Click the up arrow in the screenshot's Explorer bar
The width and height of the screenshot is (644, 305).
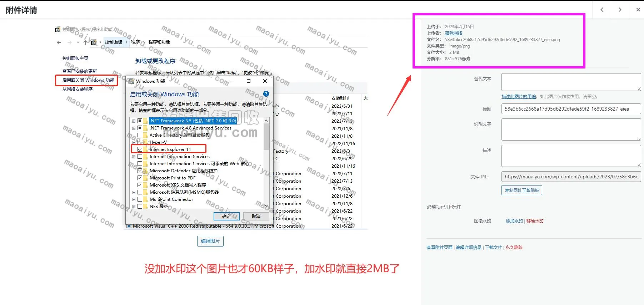pyautogui.click(x=85, y=42)
